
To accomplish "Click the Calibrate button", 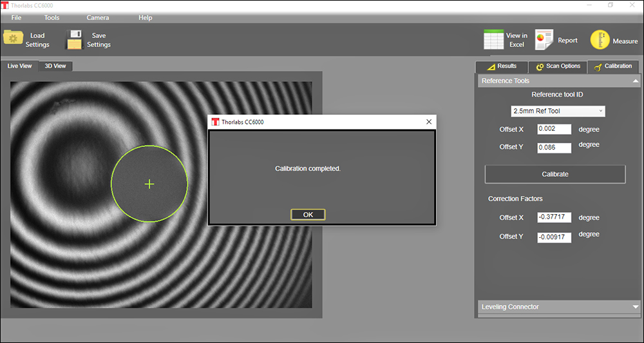I will pyautogui.click(x=554, y=174).
